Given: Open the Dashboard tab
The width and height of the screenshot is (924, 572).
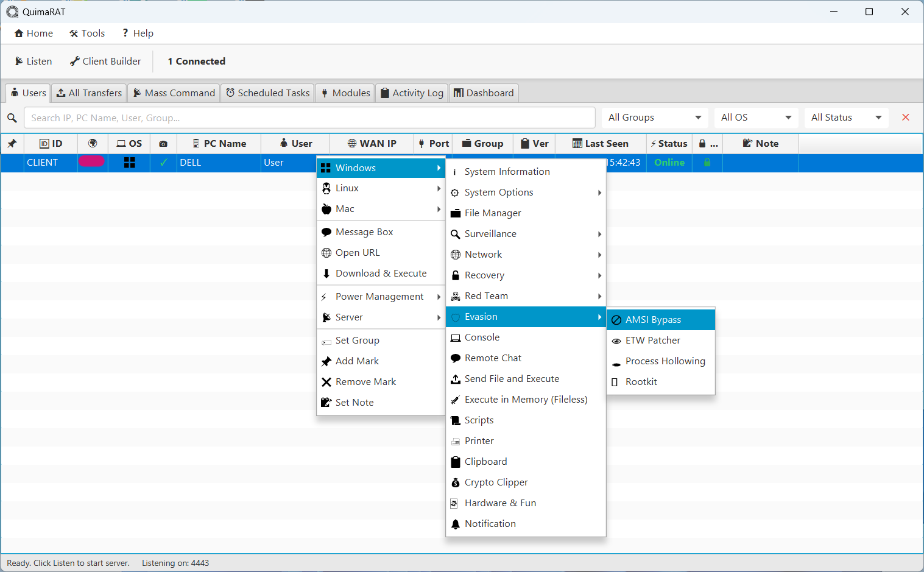Looking at the screenshot, I should coord(484,93).
